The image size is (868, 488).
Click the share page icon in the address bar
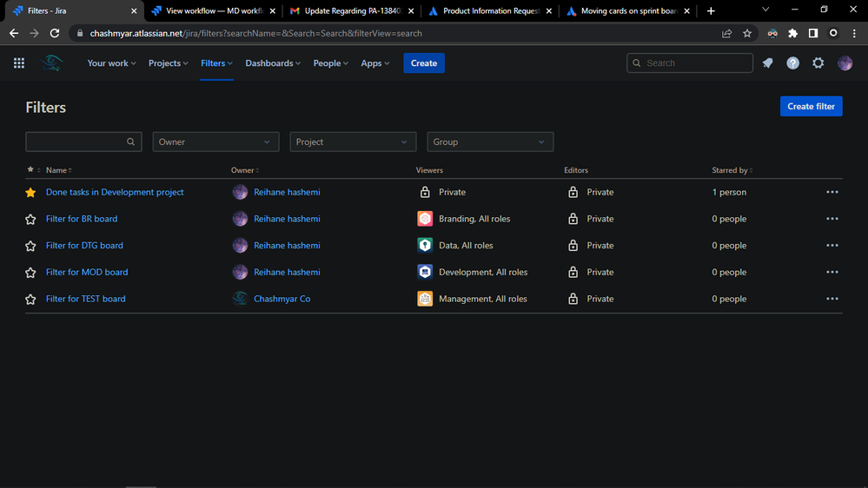(x=727, y=33)
